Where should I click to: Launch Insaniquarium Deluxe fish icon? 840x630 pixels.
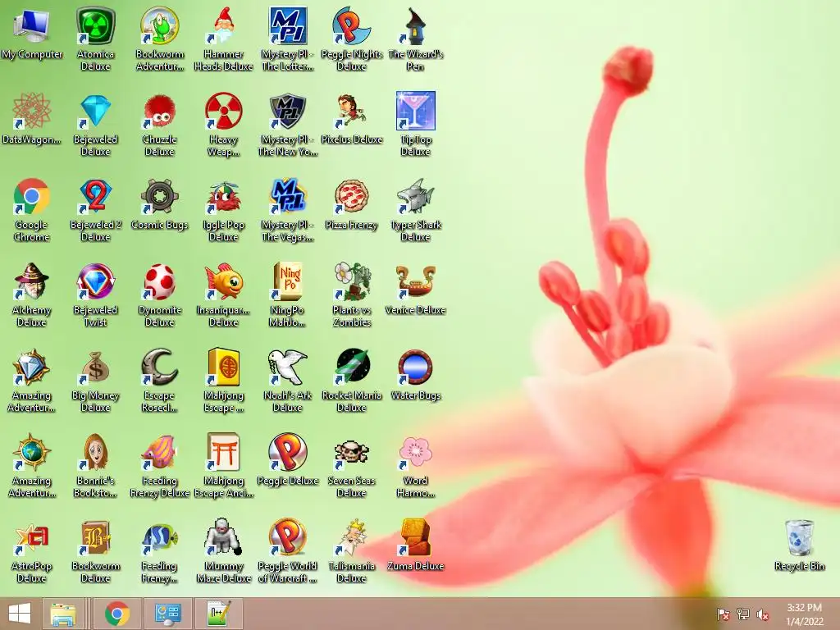pyautogui.click(x=223, y=282)
